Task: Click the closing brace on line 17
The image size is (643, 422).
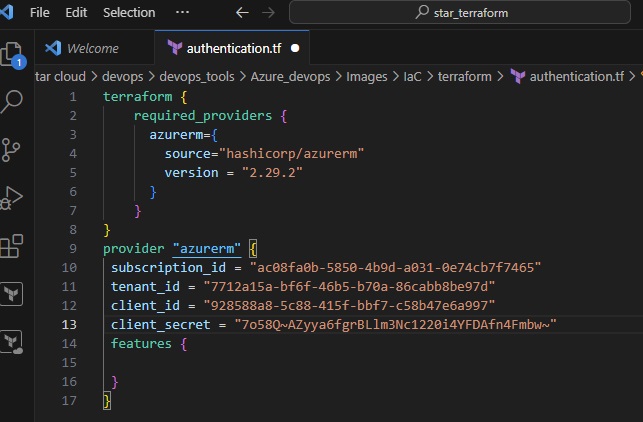Action: (107, 401)
